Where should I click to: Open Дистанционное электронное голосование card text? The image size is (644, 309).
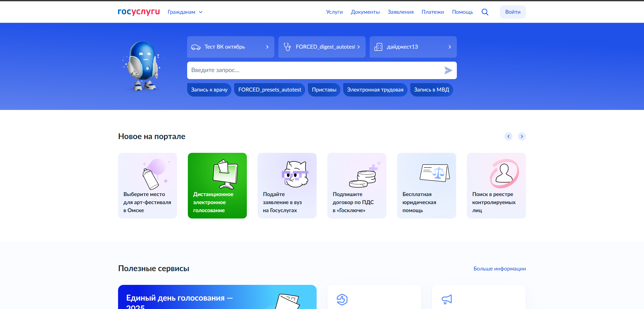pyautogui.click(x=213, y=202)
